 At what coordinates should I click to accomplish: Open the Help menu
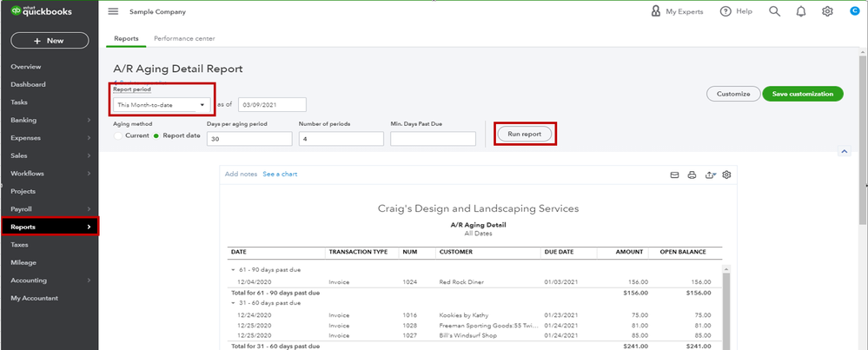[736, 11]
